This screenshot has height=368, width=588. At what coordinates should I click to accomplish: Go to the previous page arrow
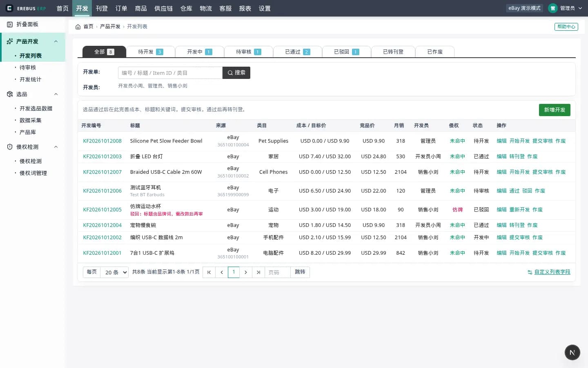coord(222,272)
